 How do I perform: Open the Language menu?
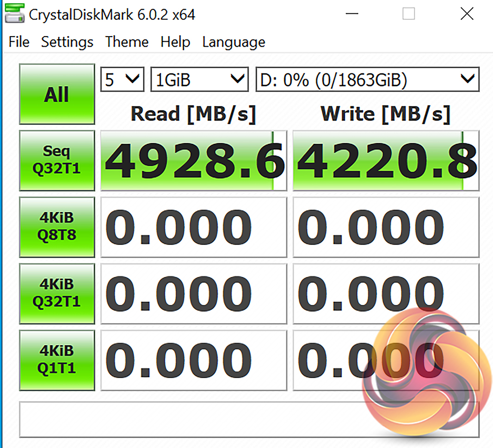click(234, 42)
